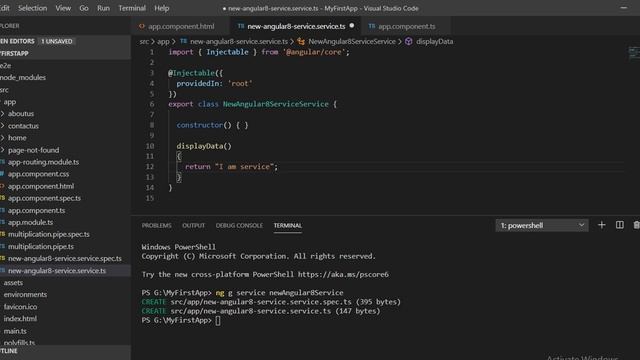640x360 pixels.
Task: Open the Run menu
Action: pyautogui.click(x=103, y=8)
